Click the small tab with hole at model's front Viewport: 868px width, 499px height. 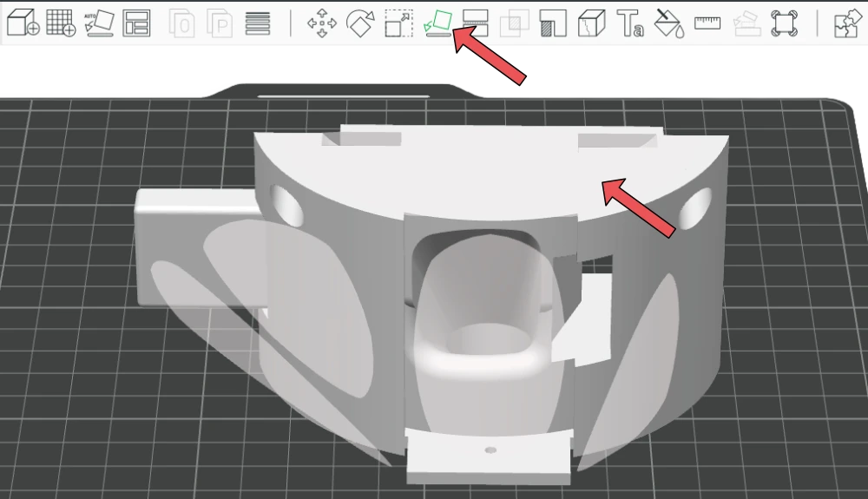[x=489, y=456]
